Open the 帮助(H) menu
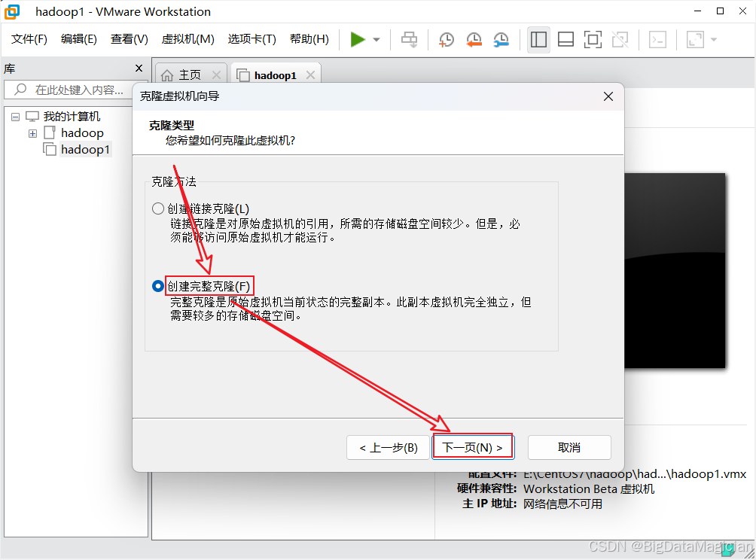Viewport: 756px width, 560px height. [x=309, y=39]
